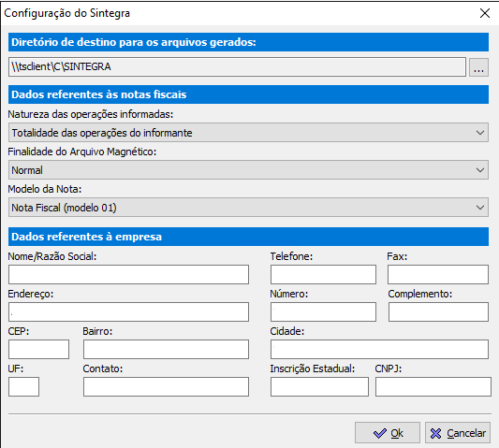Viewport: 499px width, 448px height.
Task: Click the Número input field
Action: click(323, 311)
